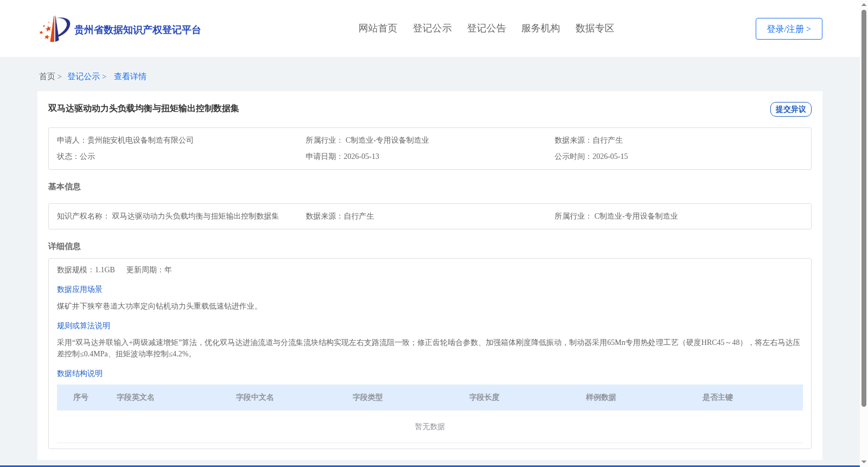Click 规则或算法说明 subheading

click(84, 326)
